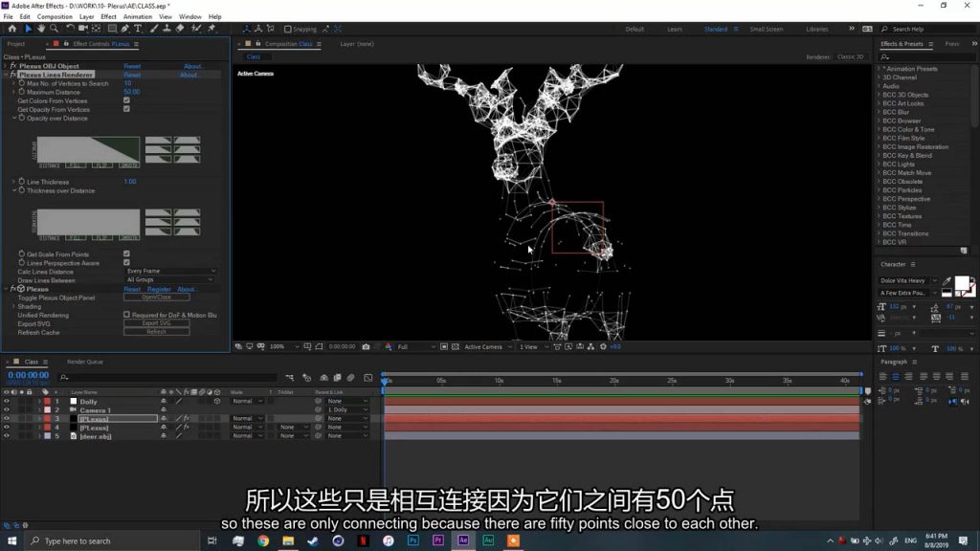Toggle Lines Perspective Aware checkbox

point(127,262)
